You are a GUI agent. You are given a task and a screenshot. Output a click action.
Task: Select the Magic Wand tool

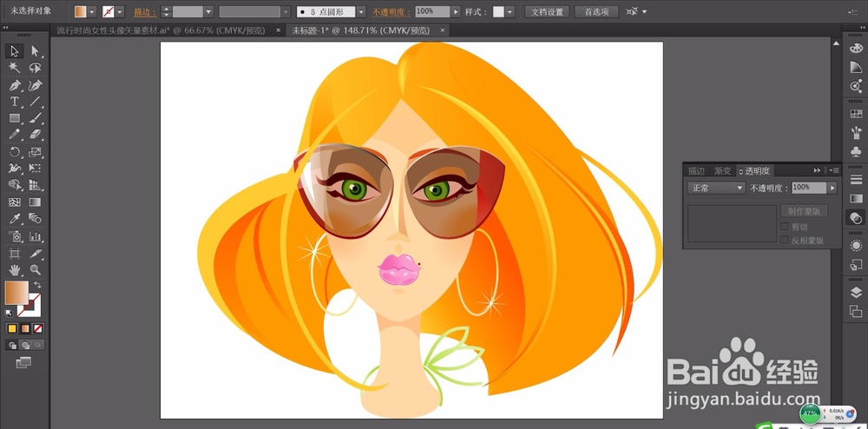(x=15, y=68)
